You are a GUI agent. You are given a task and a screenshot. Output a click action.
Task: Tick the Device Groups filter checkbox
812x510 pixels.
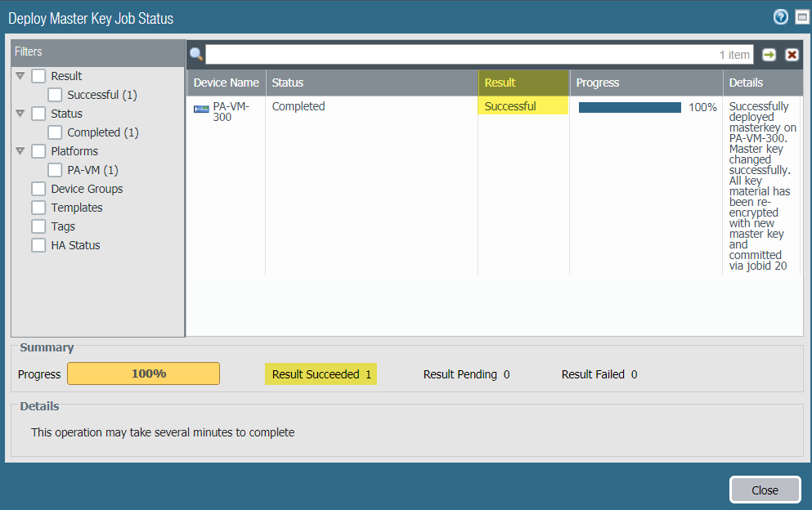pyautogui.click(x=38, y=189)
